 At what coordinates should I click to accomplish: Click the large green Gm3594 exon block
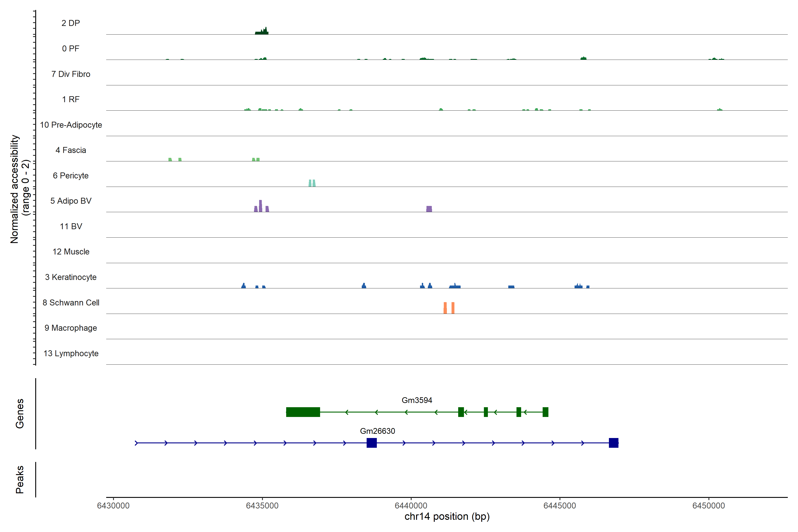pyautogui.click(x=303, y=412)
